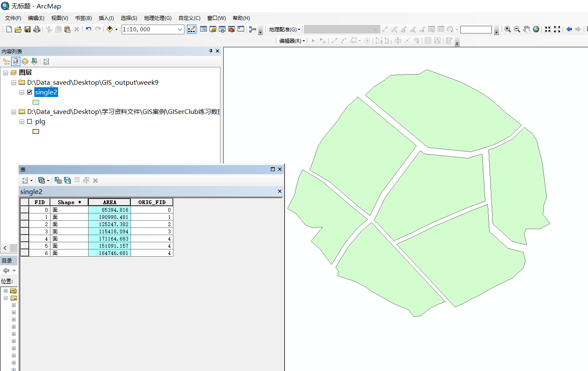
Task: Open the 窗口(W) menu
Action: pos(217,18)
